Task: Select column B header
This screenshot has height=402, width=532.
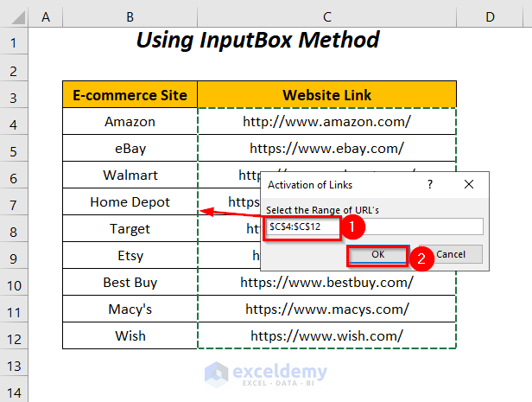Action: pos(130,16)
